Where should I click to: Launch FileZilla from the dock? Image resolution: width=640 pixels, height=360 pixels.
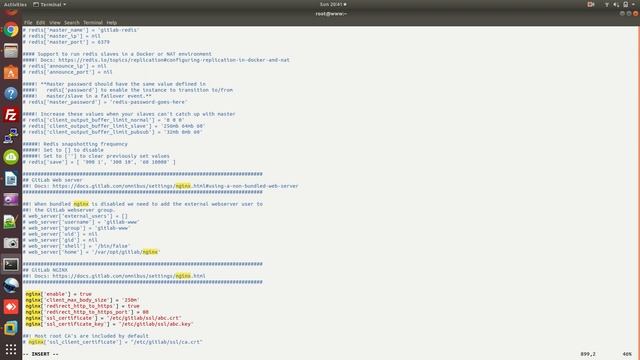click(x=11, y=115)
